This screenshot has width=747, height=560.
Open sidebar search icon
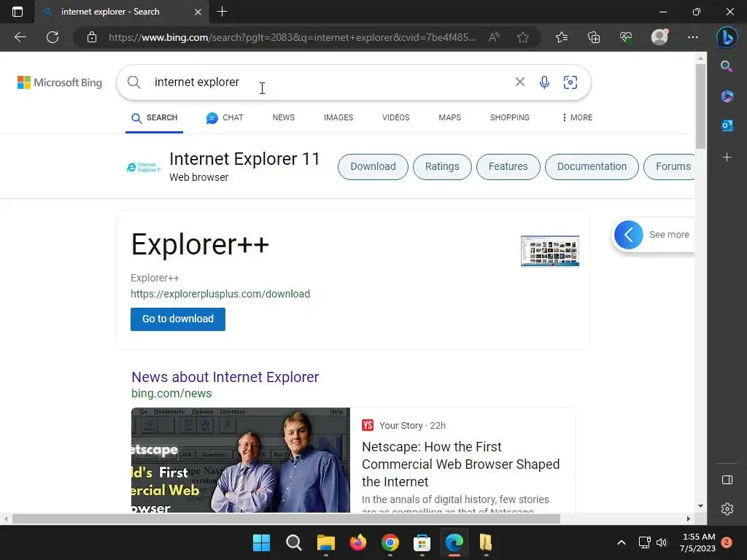click(x=727, y=66)
